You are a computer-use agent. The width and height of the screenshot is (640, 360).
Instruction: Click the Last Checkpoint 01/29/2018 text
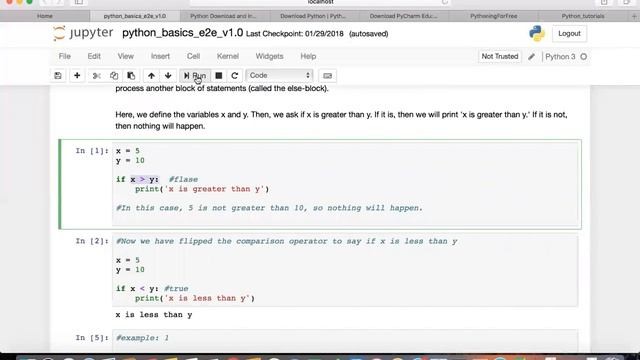pos(295,34)
